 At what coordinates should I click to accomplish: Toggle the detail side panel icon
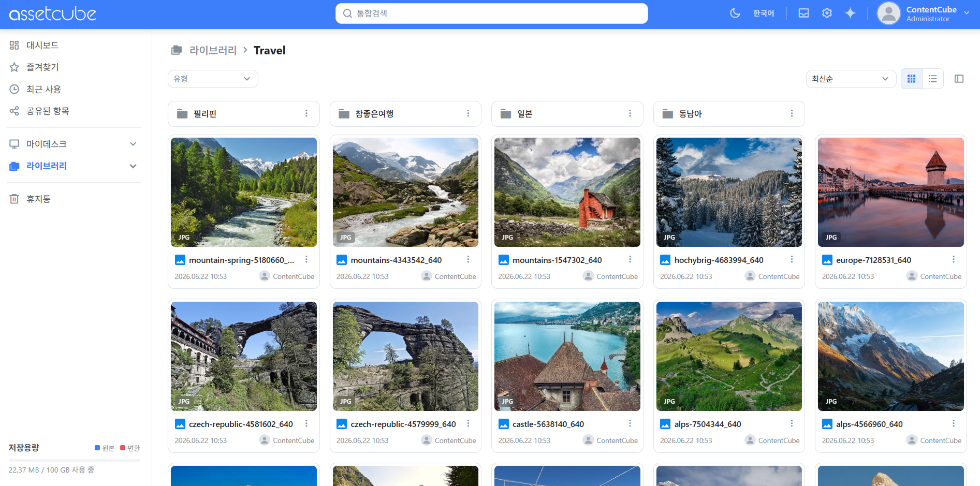959,79
